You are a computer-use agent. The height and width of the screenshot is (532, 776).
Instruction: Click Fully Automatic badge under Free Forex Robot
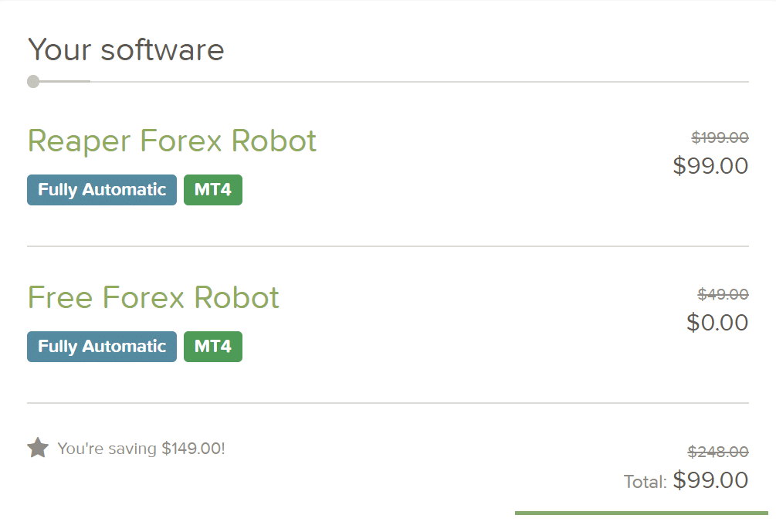click(x=101, y=347)
